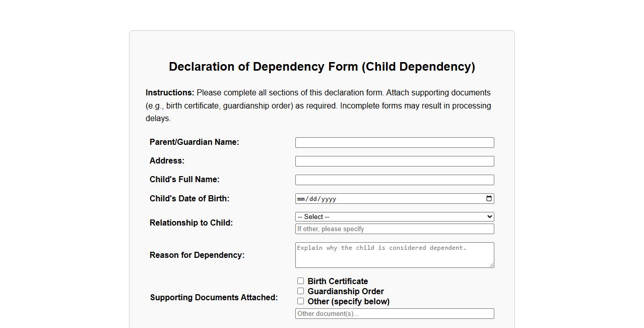This screenshot has height=328, width=644.
Task: Check the Guardianship Order checkbox
Action: click(300, 291)
